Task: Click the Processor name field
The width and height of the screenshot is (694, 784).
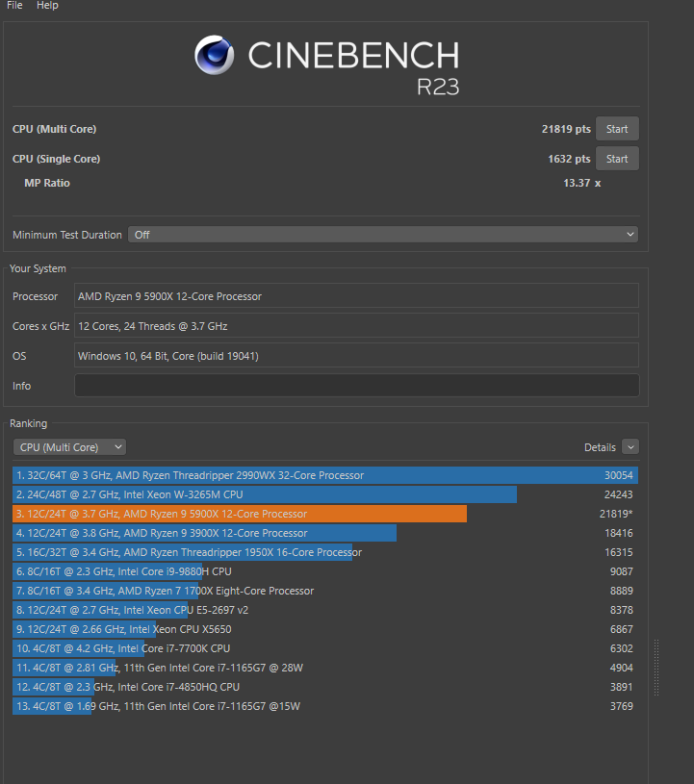Action: [x=356, y=296]
